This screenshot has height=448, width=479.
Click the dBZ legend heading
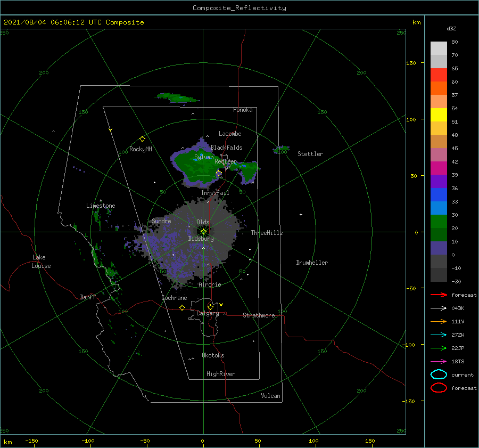click(x=451, y=28)
